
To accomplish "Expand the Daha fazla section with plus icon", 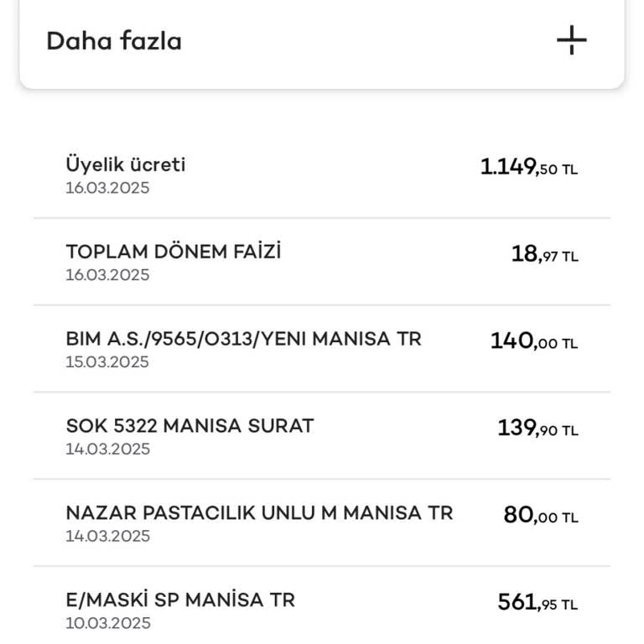I will point(571,40).
